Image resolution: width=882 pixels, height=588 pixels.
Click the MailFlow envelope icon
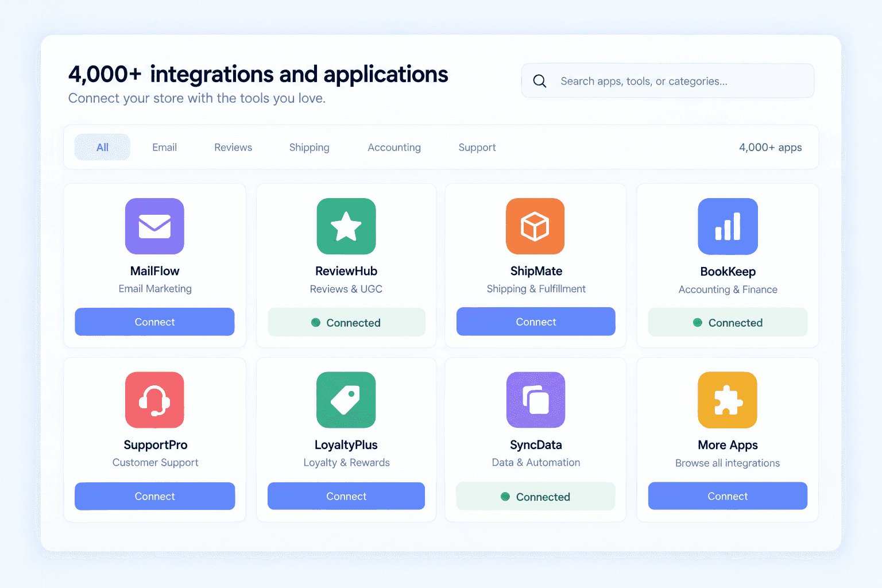point(154,226)
